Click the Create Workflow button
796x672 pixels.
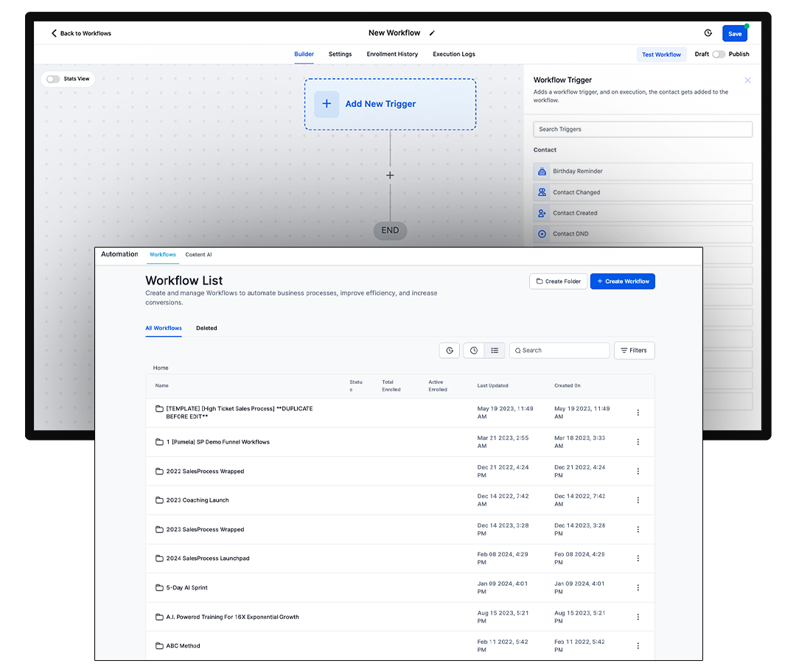(622, 281)
